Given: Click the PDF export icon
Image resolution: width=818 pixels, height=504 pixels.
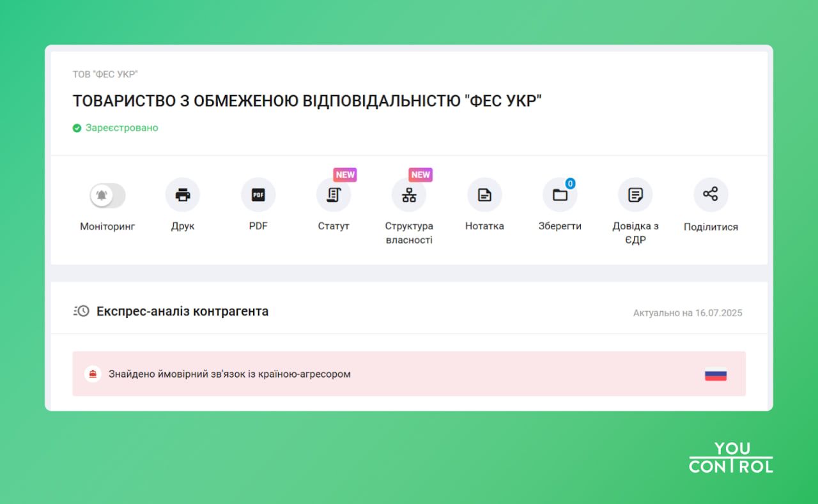Looking at the screenshot, I should coord(258,194).
